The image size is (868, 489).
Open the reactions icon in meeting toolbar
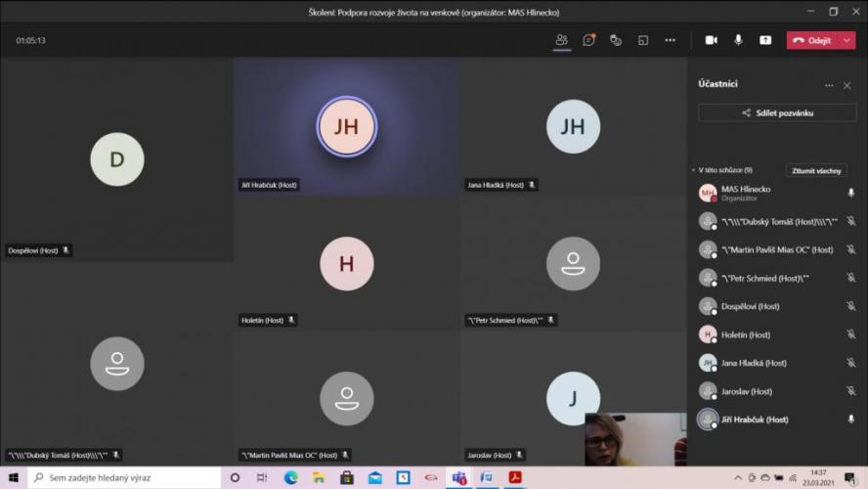tap(616, 40)
